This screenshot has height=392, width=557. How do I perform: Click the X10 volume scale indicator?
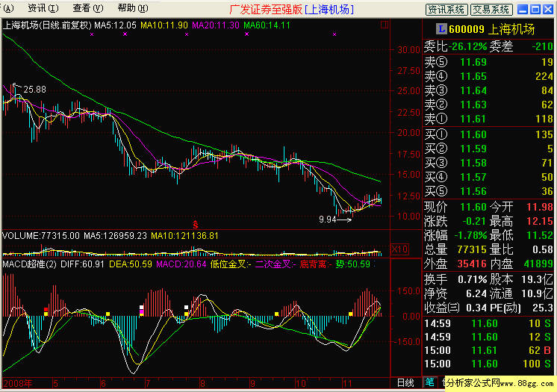399,249
